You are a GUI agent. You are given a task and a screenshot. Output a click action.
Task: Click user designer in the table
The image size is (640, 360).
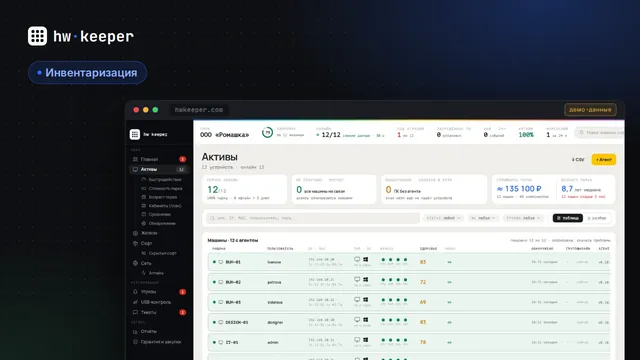click(275, 322)
